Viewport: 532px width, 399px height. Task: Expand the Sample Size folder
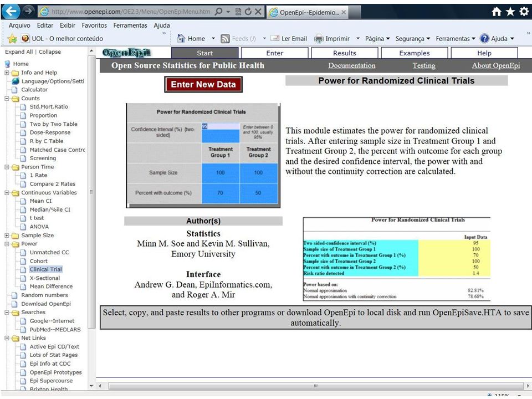pyautogui.click(x=7, y=236)
